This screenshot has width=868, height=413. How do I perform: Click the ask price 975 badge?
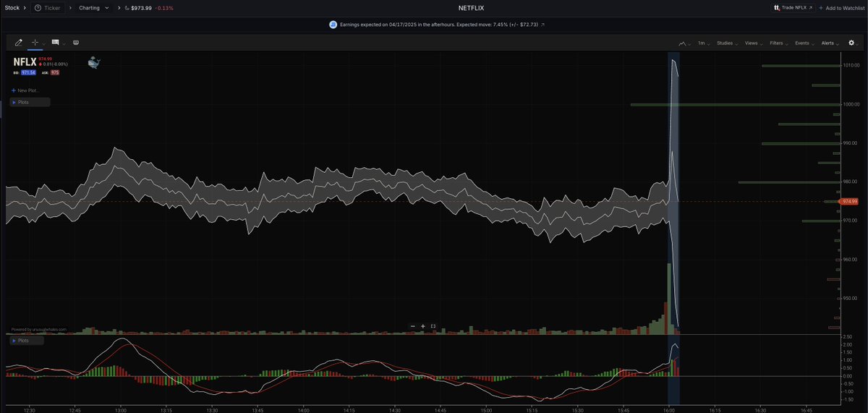[x=55, y=73]
